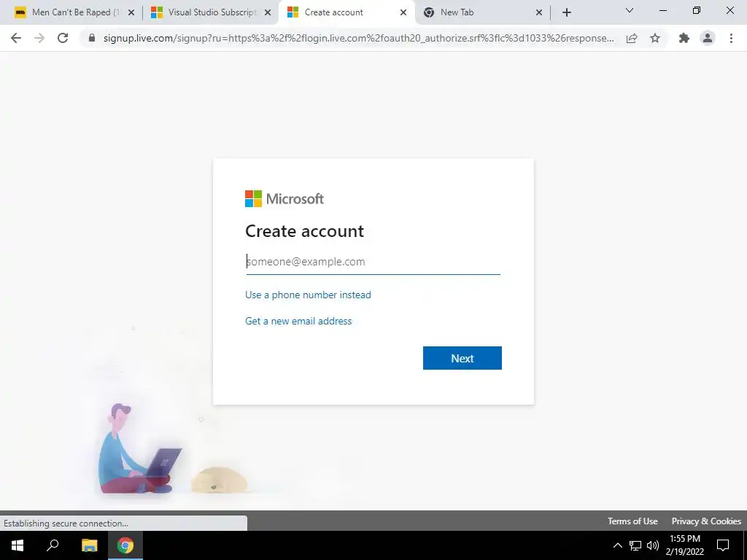Screen dimensions: 747x560
Task: Open the network status tray icon
Action: (x=635, y=545)
